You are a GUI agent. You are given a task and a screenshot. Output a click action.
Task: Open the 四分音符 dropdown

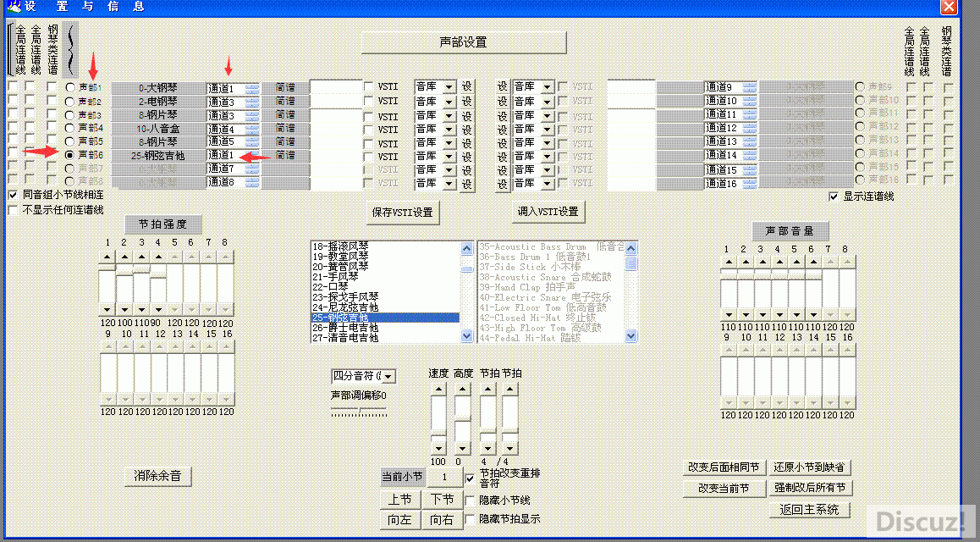[388, 376]
